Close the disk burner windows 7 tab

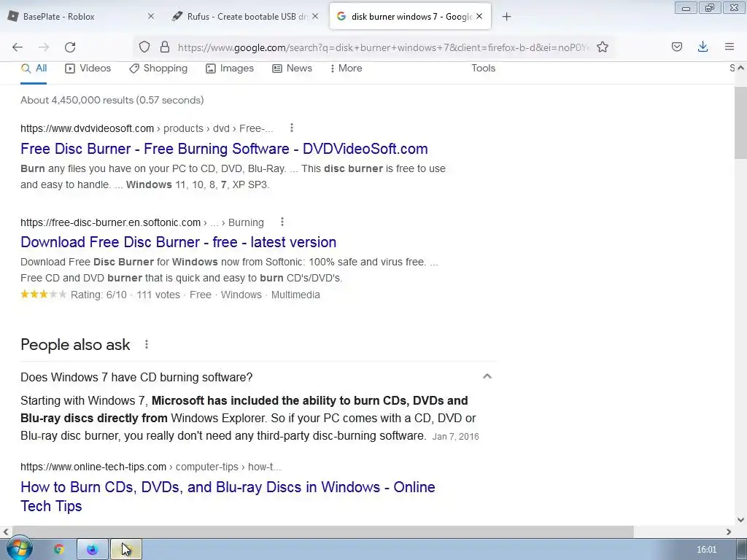pos(479,16)
